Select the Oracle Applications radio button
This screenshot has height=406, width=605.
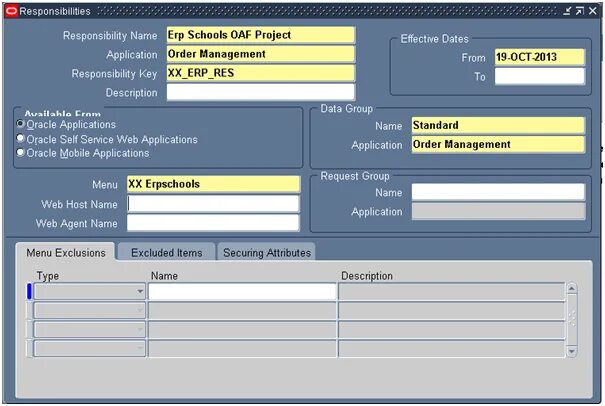coord(20,124)
